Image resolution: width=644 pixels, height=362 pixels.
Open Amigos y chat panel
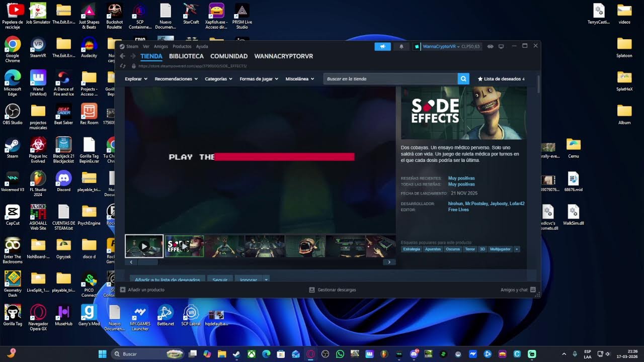(x=518, y=290)
